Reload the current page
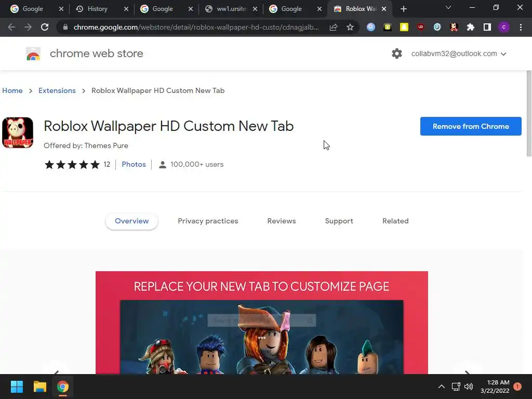The height and width of the screenshot is (399, 532). (x=45, y=27)
